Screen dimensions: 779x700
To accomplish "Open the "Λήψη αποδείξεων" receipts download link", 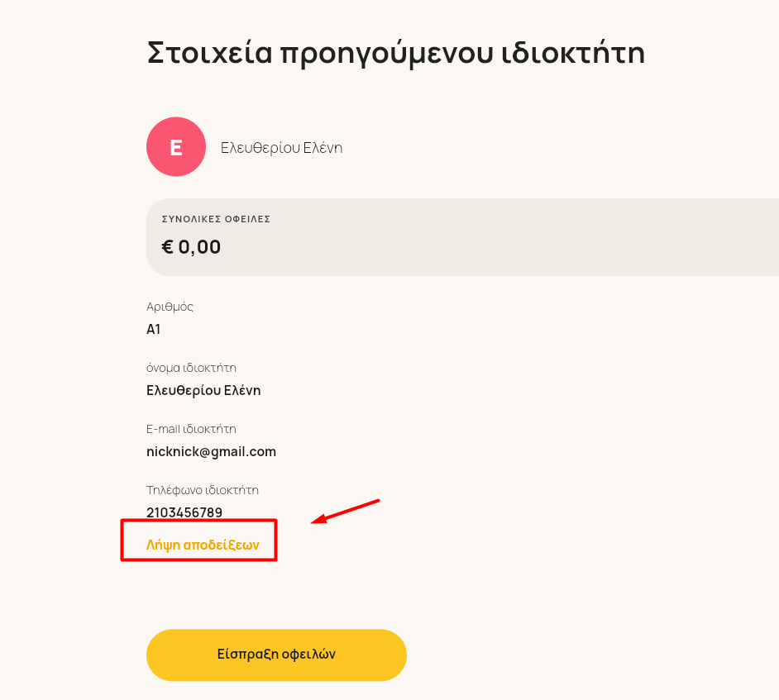I will point(203,545).
